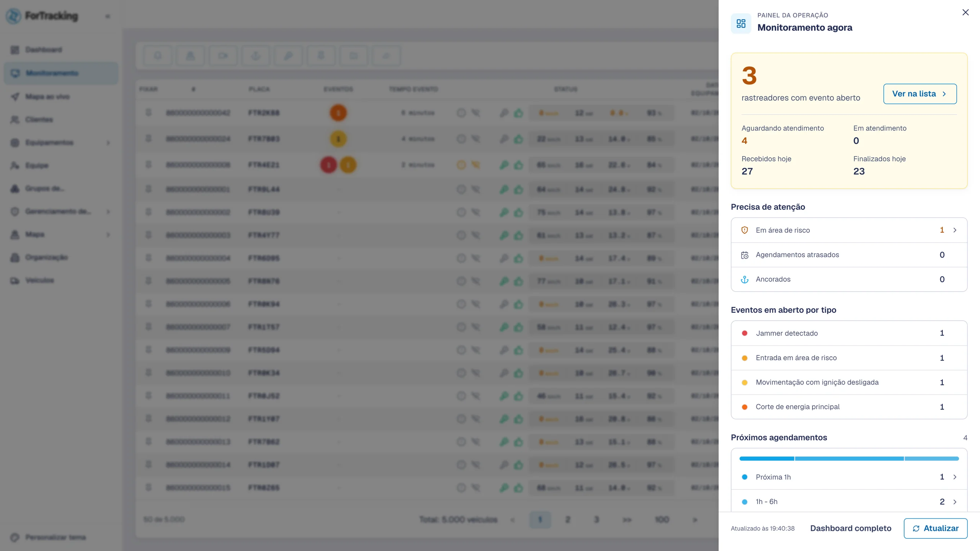
Task: Click the Recebidos hoje value 27
Action: (x=747, y=171)
